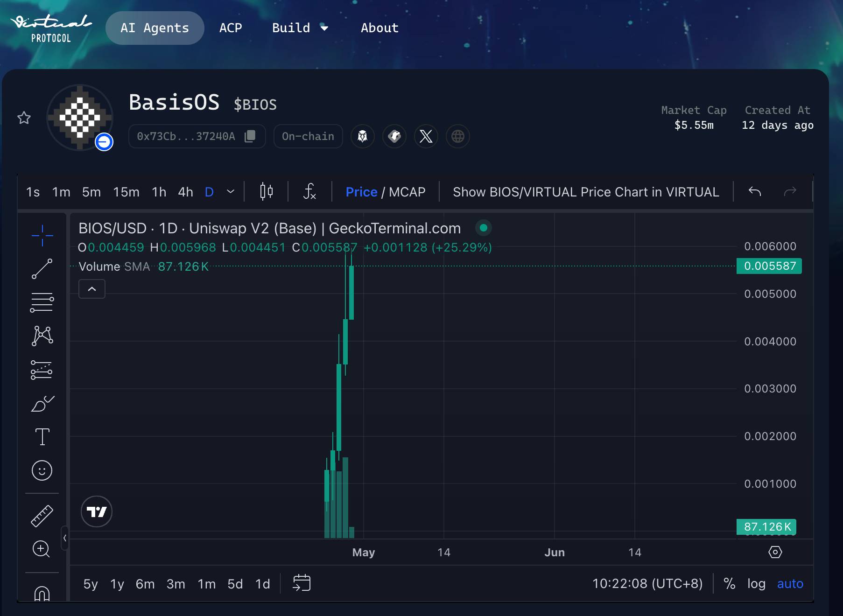
Task: Open chart settings via the gear icon
Action: tap(775, 552)
